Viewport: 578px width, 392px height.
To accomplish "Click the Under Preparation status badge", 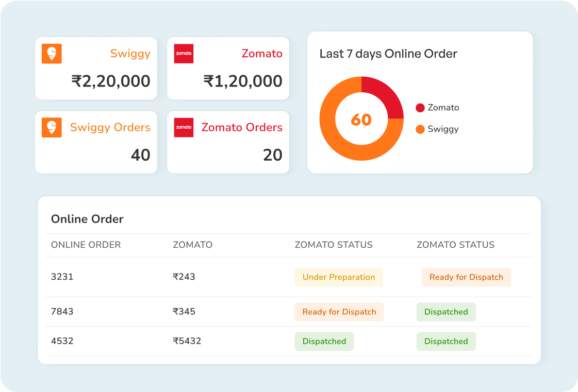I will click(338, 277).
